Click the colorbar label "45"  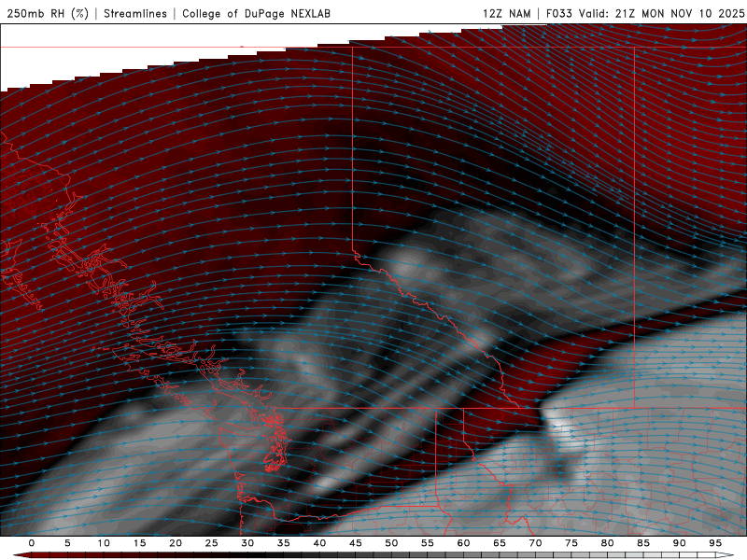[x=356, y=543]
